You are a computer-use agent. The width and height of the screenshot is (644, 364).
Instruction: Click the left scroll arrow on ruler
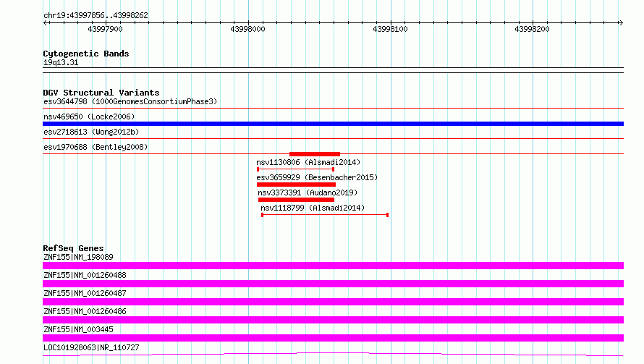(x=46, y=22)
